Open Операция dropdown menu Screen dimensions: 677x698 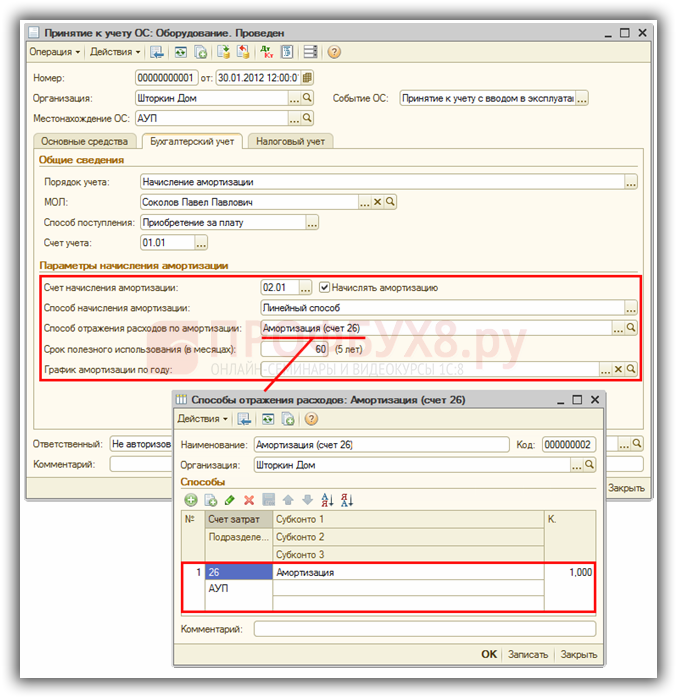coord(54,52)
